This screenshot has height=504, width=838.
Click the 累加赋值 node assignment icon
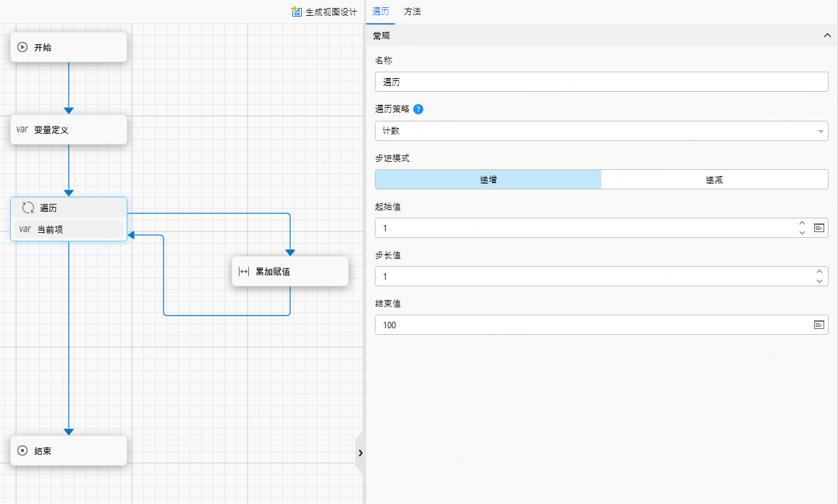[244, 272]
